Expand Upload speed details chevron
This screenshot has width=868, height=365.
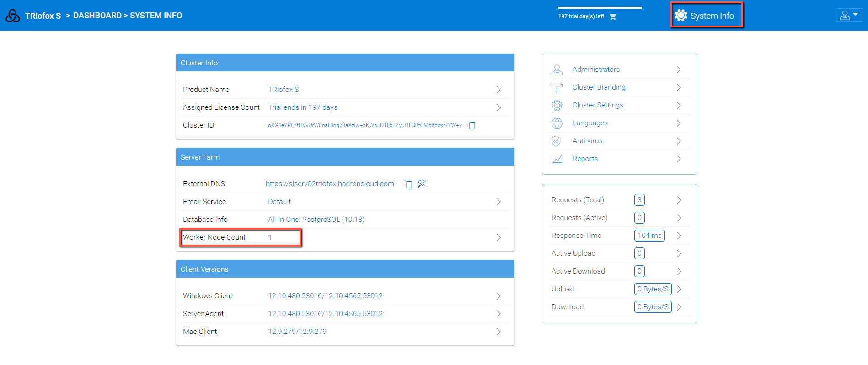point(679,289)
